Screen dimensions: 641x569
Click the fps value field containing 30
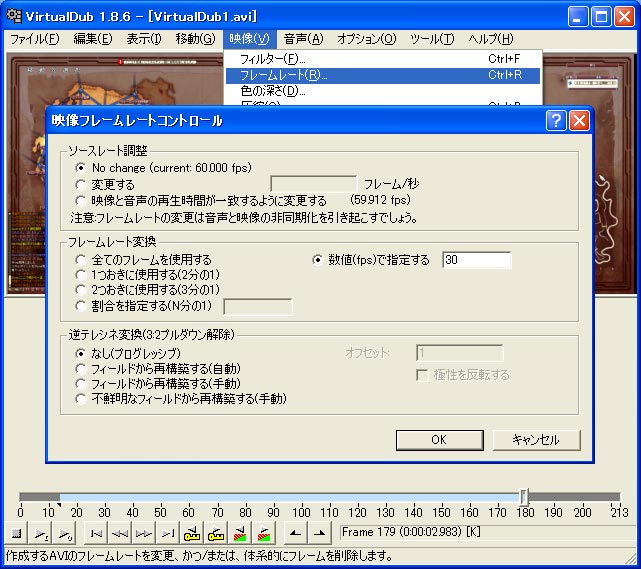(476, 260)
